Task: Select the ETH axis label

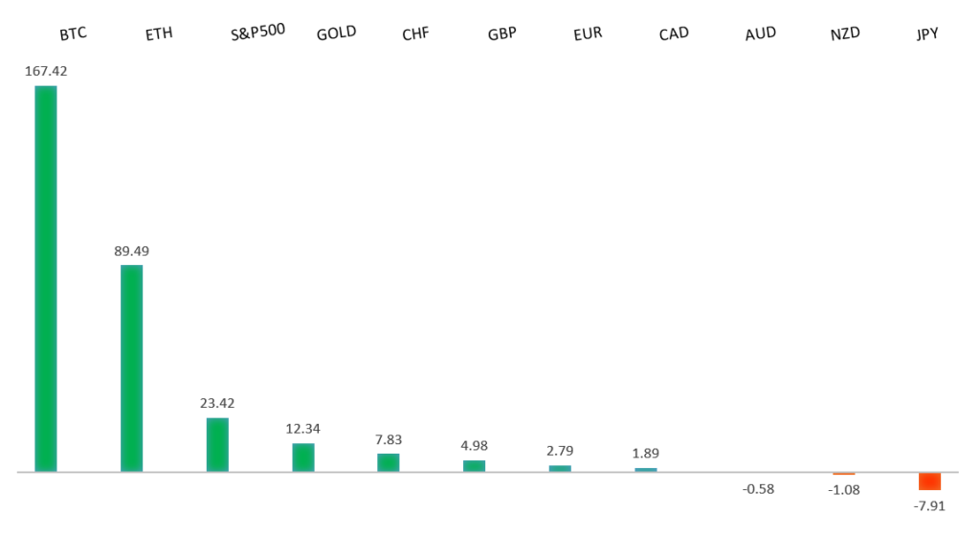Action: click(159, 34)
